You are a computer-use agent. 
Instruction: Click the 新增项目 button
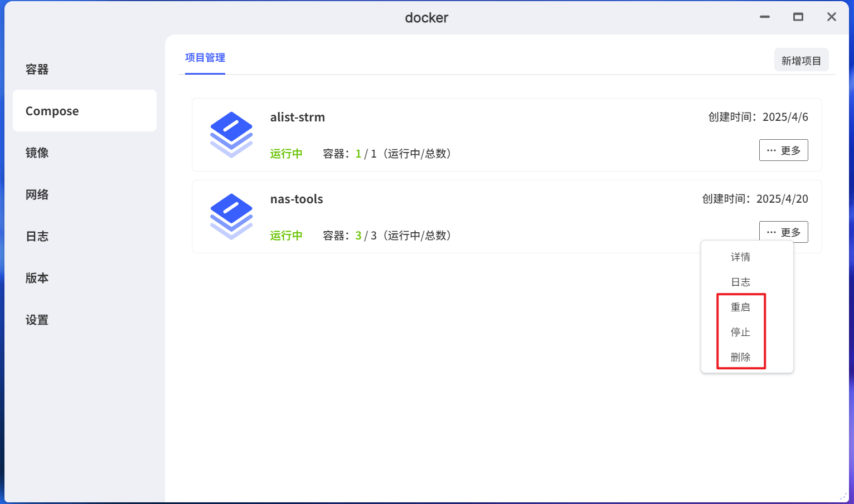[801, 60]
